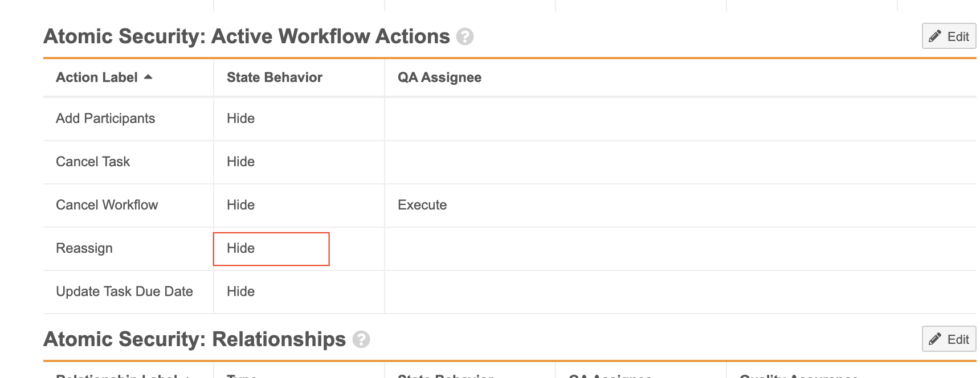This screenshot has width=980, height=378.
Task: Click Edit button for Active Workflow Actions
Action: tap(949, 36)
